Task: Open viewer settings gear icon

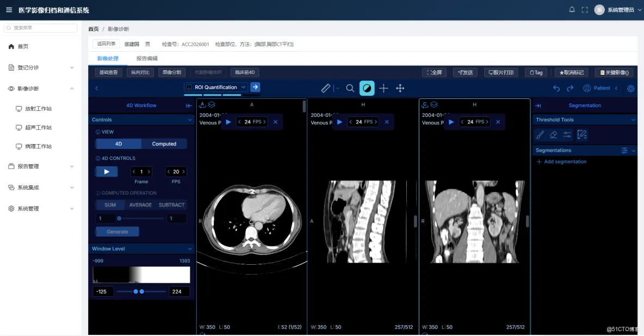Action: point(631,88)
